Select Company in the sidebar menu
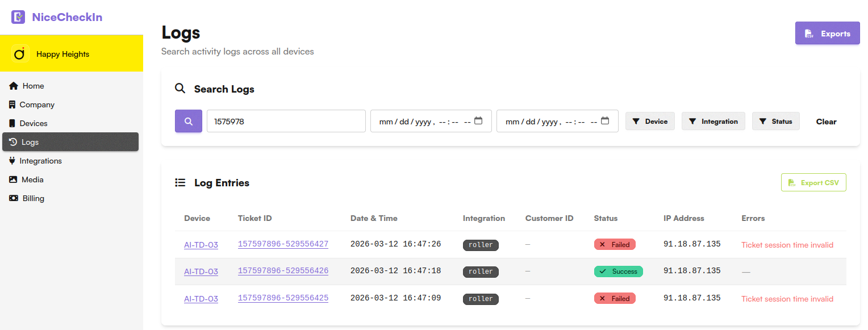Viewport: 868px width, 330px height. pos(36,105)
